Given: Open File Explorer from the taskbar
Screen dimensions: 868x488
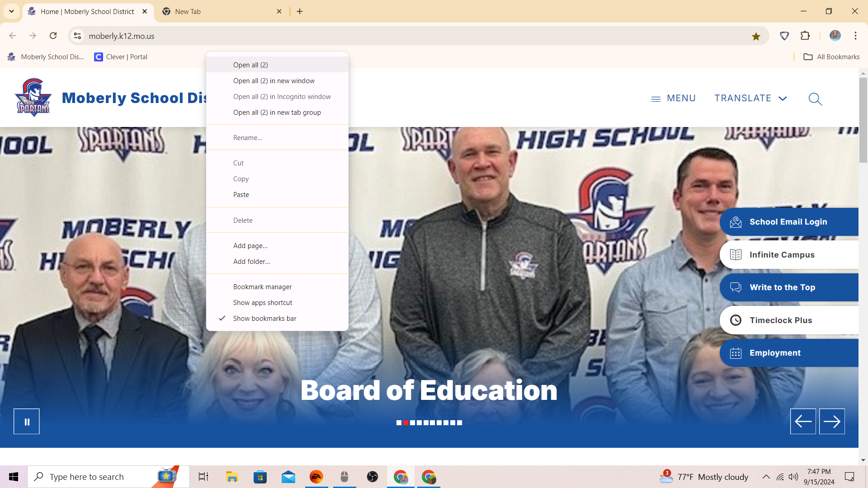Looking at the screenshot, I should (232, 477).
